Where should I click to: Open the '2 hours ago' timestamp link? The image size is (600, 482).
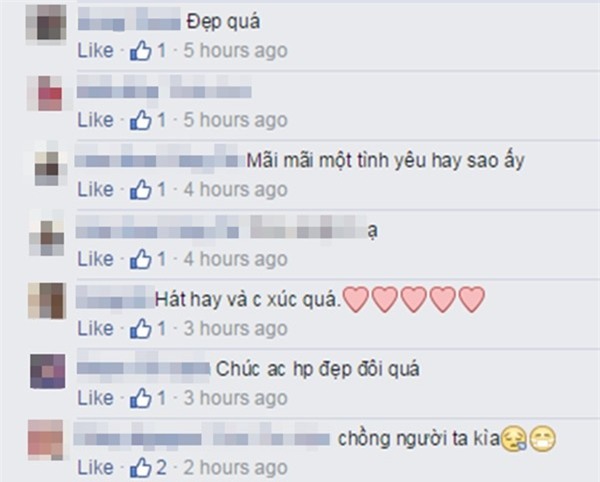[x=235, y=467]
